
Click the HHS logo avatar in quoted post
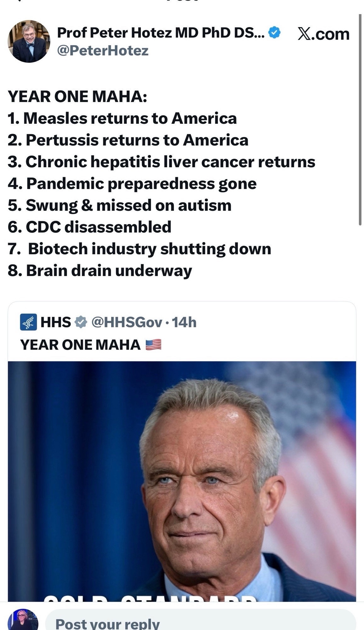[28, 322]
